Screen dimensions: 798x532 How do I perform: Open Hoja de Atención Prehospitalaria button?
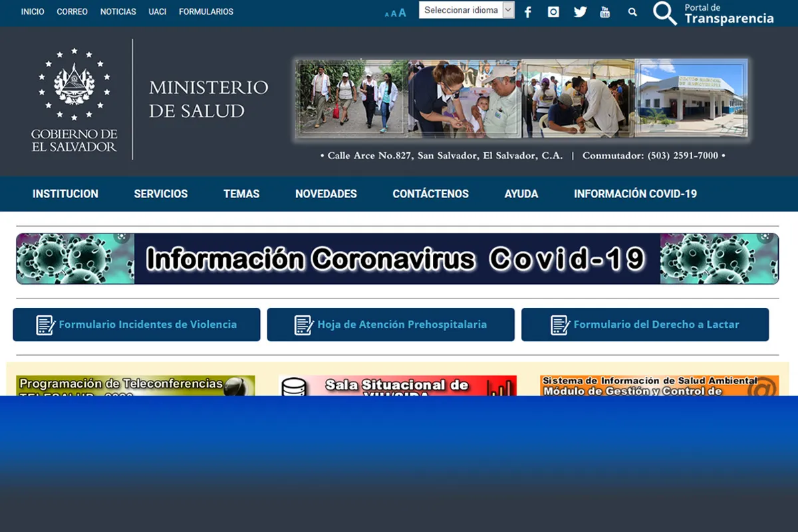coord(390,325)
